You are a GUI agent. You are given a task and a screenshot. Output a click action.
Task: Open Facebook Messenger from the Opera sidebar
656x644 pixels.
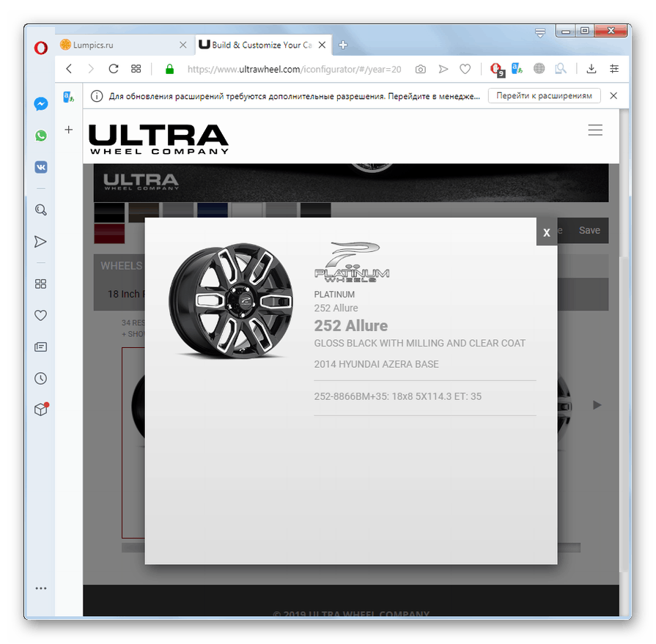[40, 103]
